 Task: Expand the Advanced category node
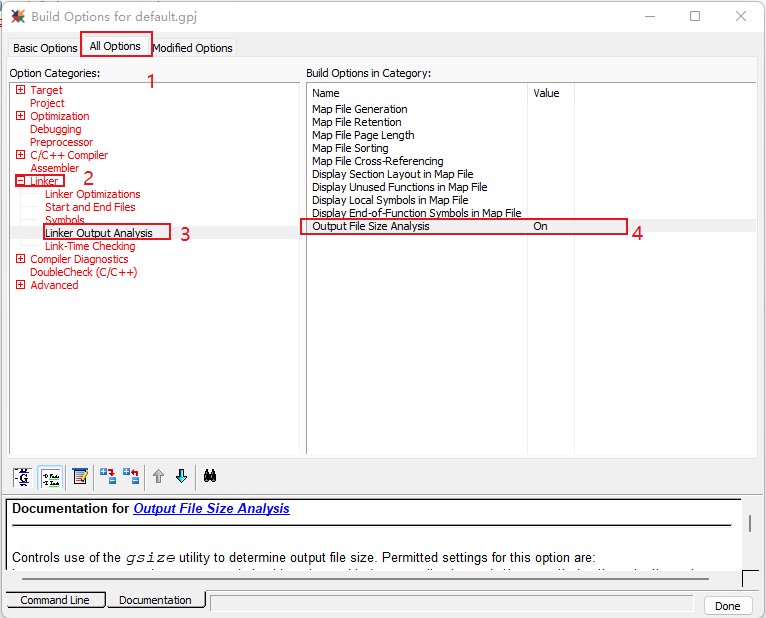point(21,286)
